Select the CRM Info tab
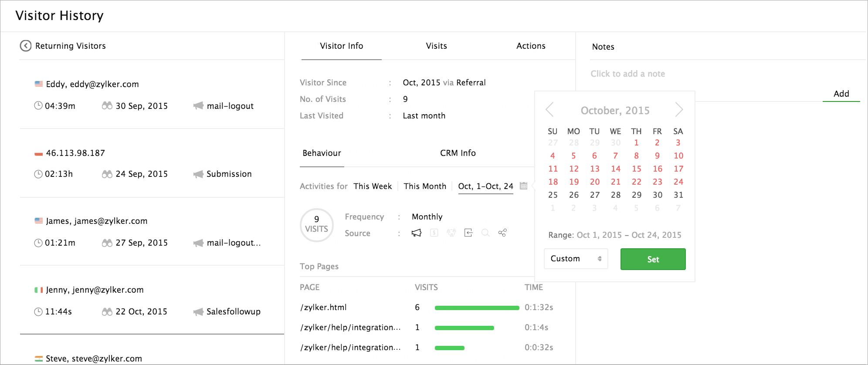The height and width of the screenshot is (365, 868). point(458,153)
